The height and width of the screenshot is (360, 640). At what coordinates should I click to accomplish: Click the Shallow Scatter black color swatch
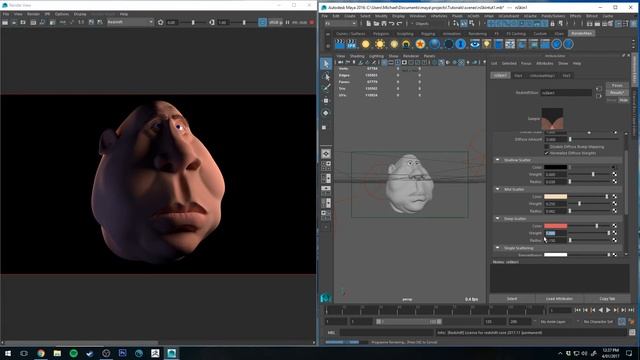(556, 167)
